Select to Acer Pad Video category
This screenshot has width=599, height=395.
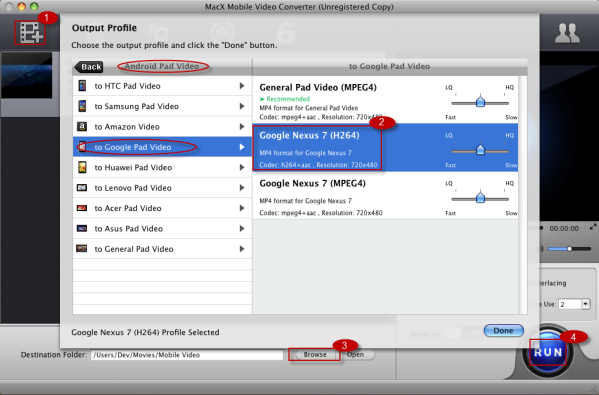162,208
